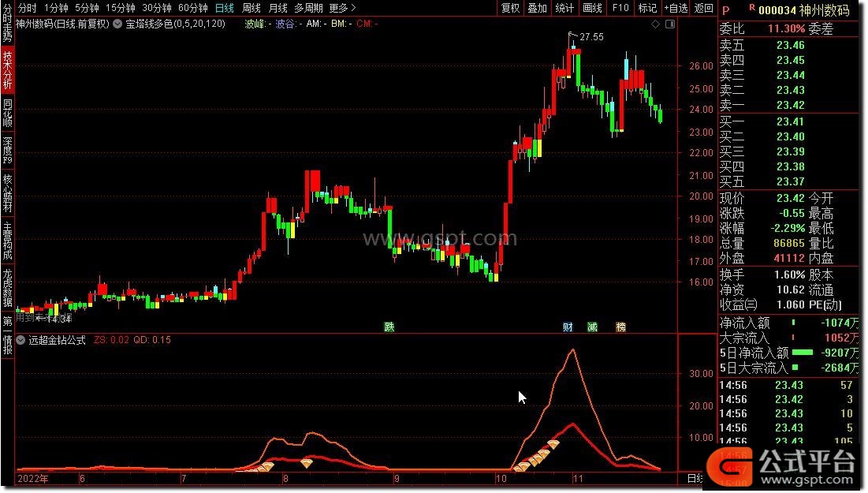Click stock title 000034 神州数码

[x=804, y=10]
